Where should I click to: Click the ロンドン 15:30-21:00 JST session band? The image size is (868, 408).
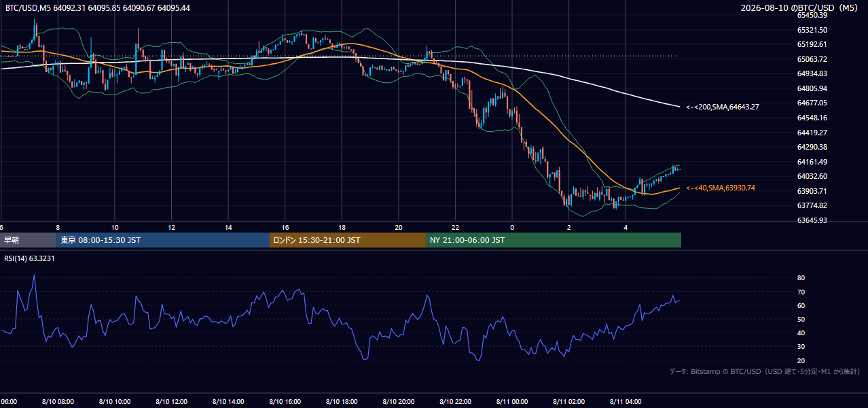(348, 240)
